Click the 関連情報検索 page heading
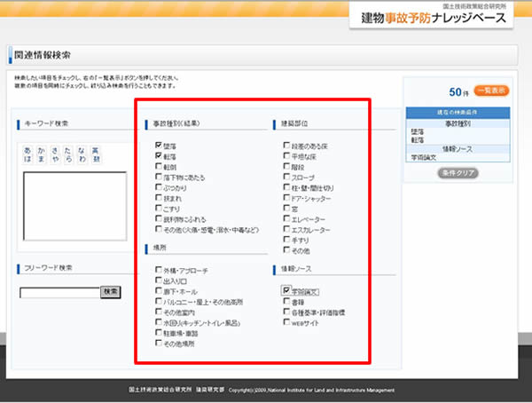 [x=42, y=55]
